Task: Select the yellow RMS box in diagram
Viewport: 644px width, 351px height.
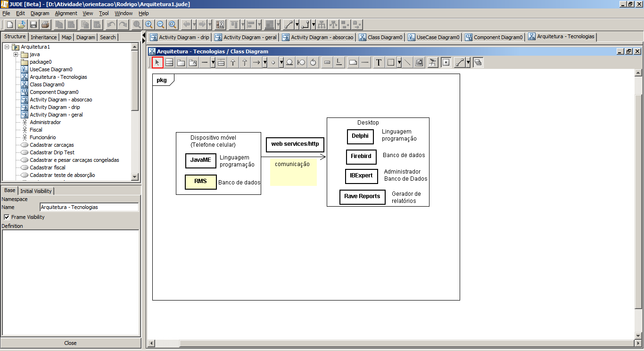Action: coord(200,182)
